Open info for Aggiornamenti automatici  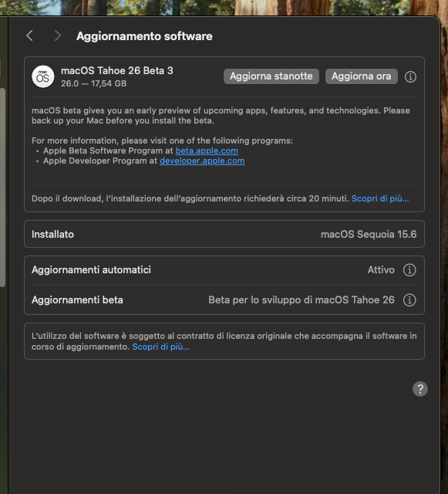[409, 270]
